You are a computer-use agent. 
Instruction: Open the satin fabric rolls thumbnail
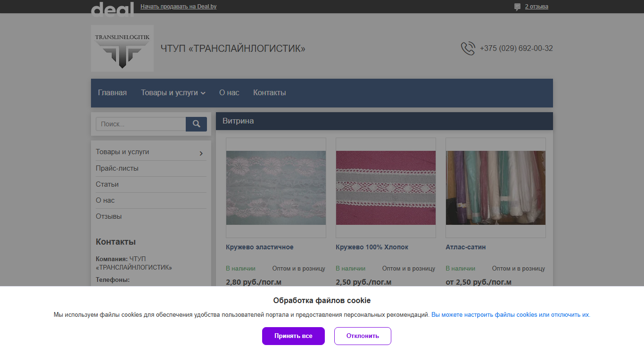pos(495,188)
